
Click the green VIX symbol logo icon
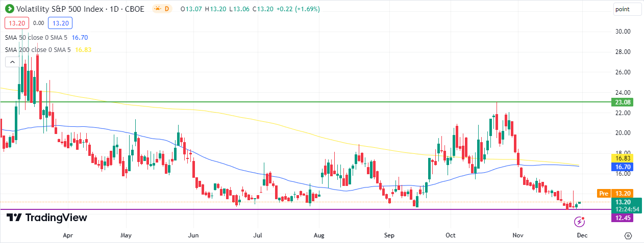10,9
